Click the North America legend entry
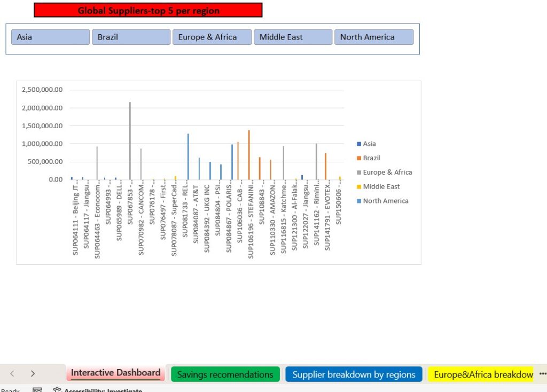The image size is (547, 392). (x=385, y=201)
